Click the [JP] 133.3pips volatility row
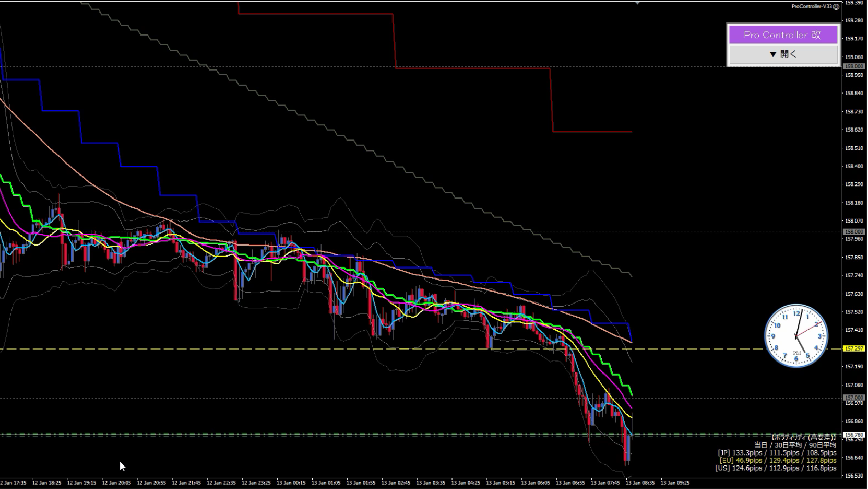Image resolution: width=868 pixels, height=489 pixels. point(777,453)
